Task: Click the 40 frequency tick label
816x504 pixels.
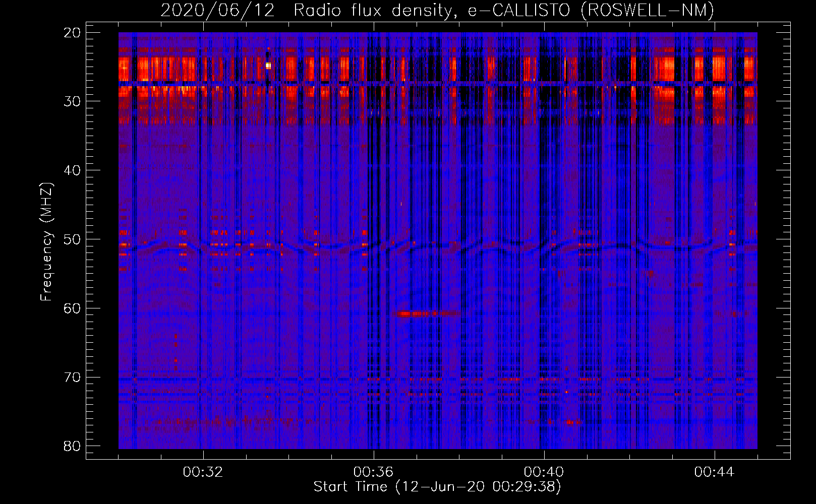Action: tap(72, 170)
